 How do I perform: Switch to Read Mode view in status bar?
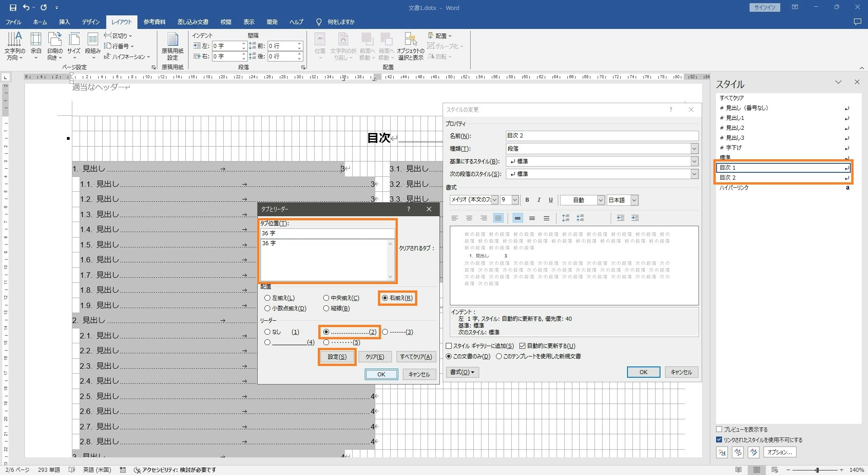[x=739, y=470]
